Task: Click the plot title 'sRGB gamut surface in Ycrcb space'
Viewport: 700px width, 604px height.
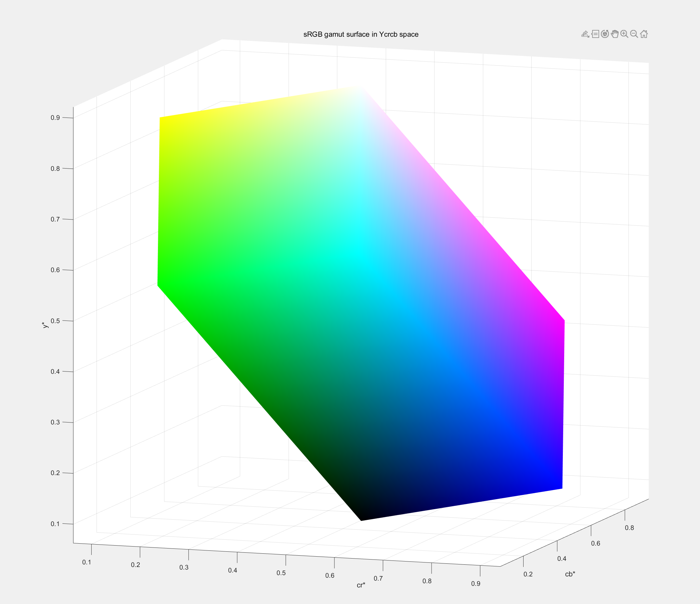Action: click(x=361, y=34)
